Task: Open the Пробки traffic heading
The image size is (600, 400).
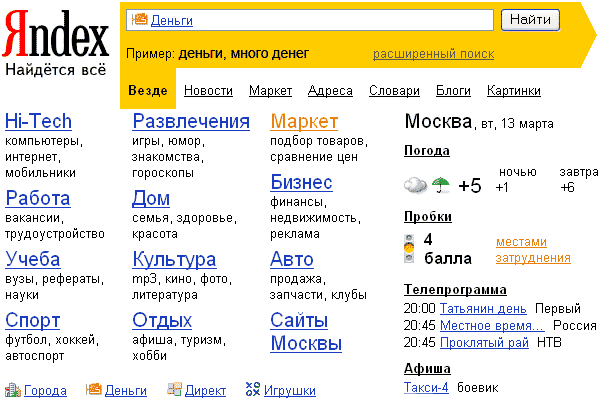Action: [428, 217]
